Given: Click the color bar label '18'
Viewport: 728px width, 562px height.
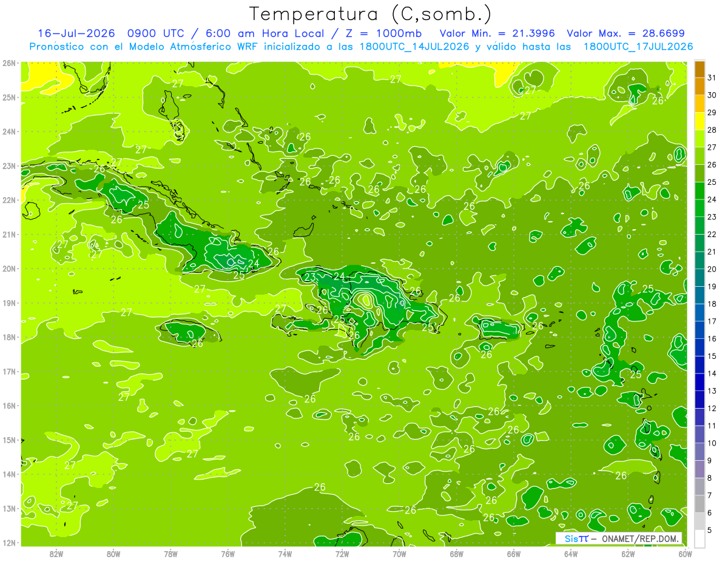Looking at the screenshot, I should tap(712, 304).
